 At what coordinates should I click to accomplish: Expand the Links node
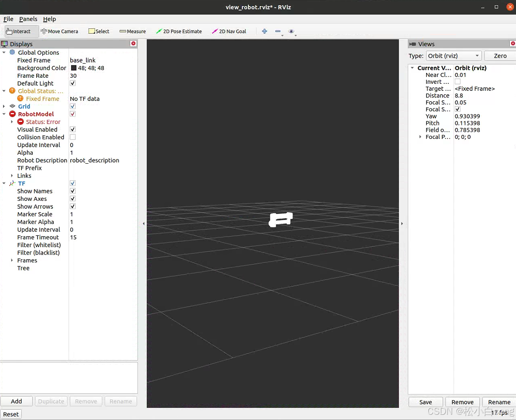pyautogui.click(x=12, y=176)
